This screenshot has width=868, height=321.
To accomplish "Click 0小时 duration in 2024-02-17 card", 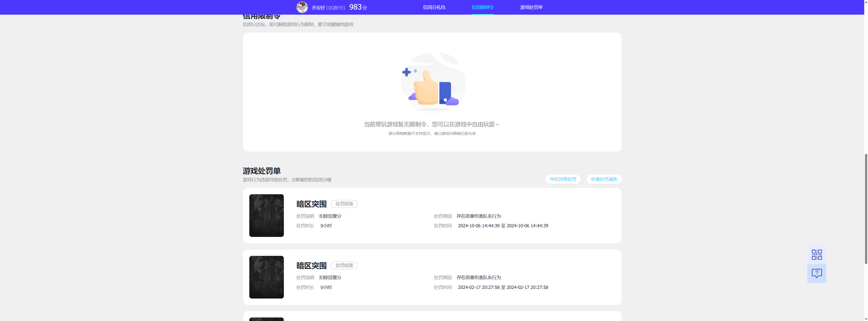I will (326, 288).
